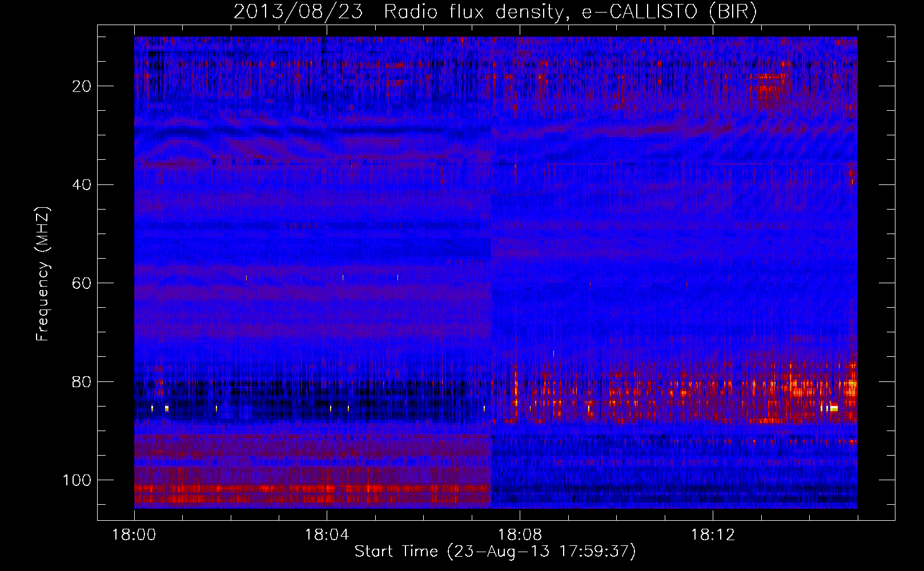The width and height of the screenshot is (924, 571).
Task: Click the '18:00' time tick label
Action: click(x=134, y=535)
